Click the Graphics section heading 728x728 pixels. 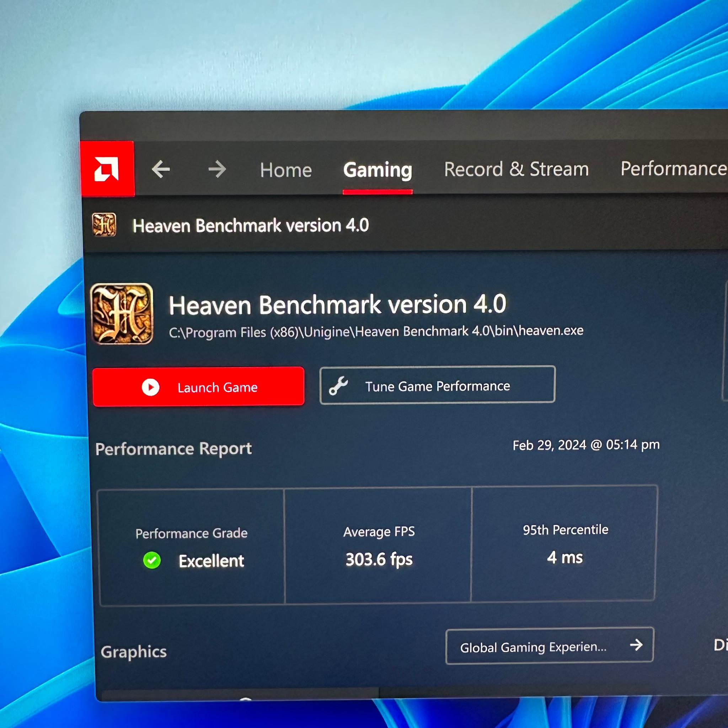[x=134, y=652]
